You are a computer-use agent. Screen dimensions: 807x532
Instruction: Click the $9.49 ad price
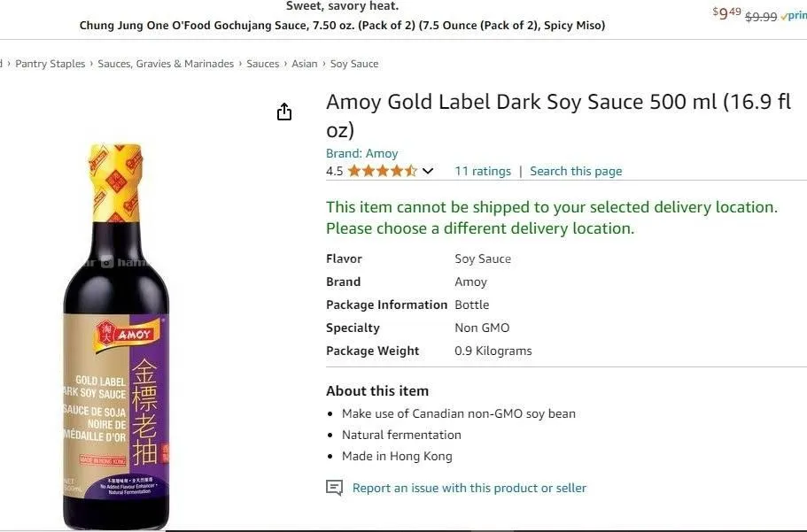tap(726, 12)
